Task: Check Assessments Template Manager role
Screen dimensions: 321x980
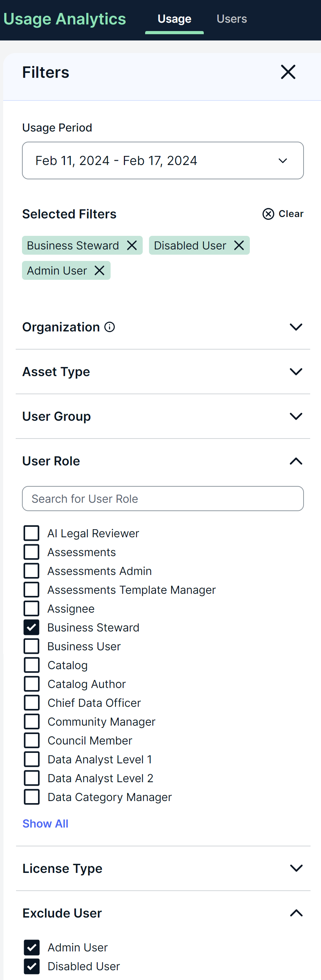Action: coord(31,590)
